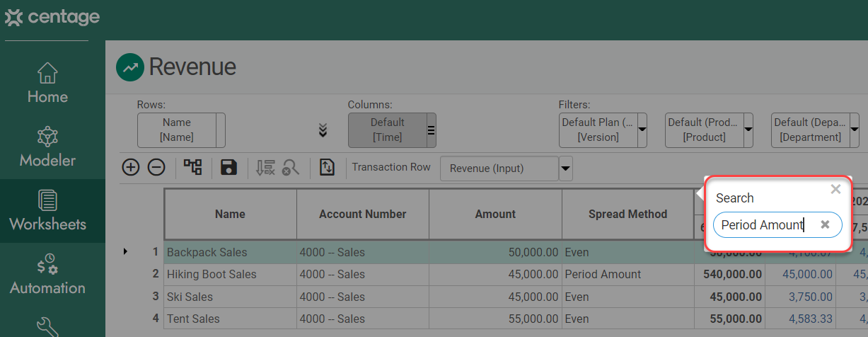Click Even spread for Ski Sales
This screenshot has width=868, height=337.
tap(627, 297)
